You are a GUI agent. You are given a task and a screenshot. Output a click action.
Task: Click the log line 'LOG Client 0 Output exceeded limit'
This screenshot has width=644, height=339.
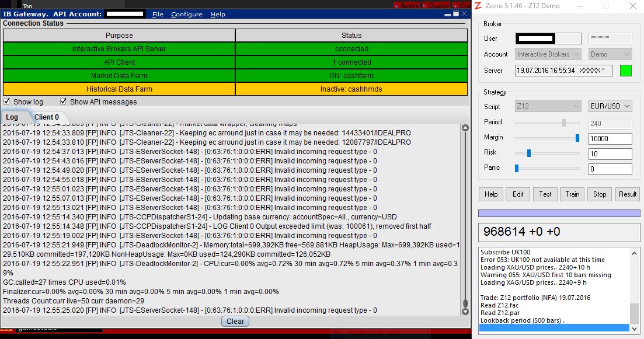click(217, 226)
